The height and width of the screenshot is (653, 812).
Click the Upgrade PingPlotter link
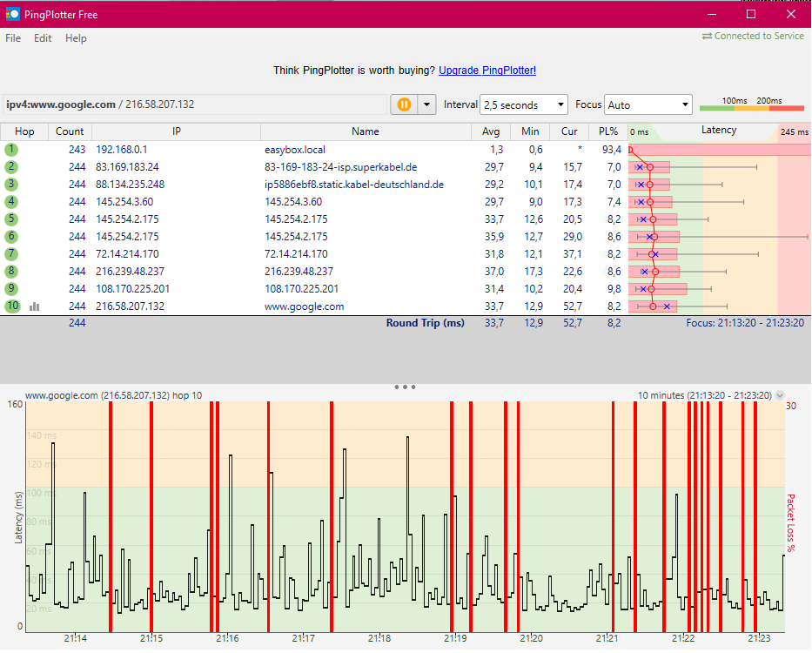tap(487, 71)
